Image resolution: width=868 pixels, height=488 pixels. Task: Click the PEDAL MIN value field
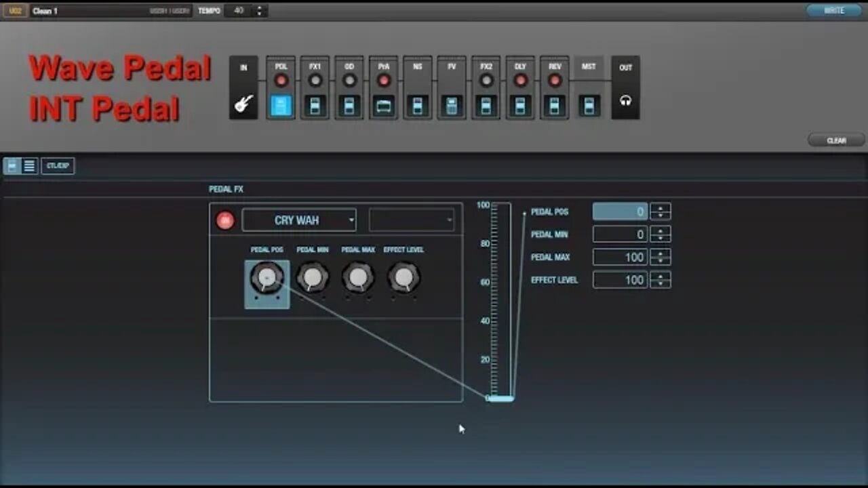(620, 235)
